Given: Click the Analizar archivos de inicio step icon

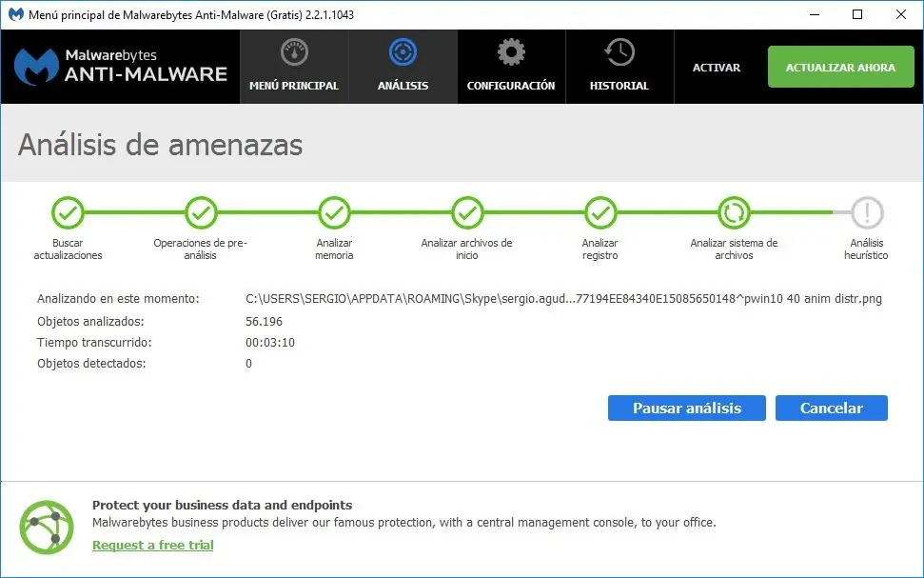Looking at the screenshot, I should pyautogui.click(x=467, y=213).
